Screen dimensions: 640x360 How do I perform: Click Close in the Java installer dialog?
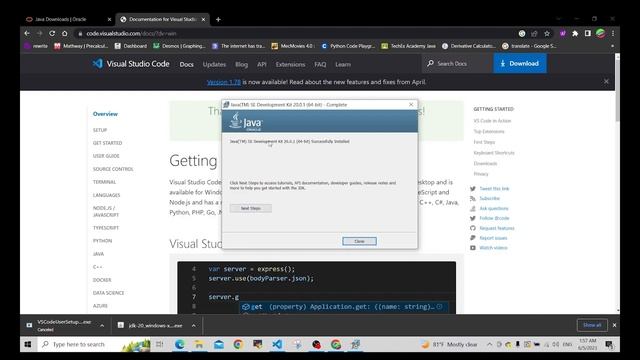(x=359, y=241)
